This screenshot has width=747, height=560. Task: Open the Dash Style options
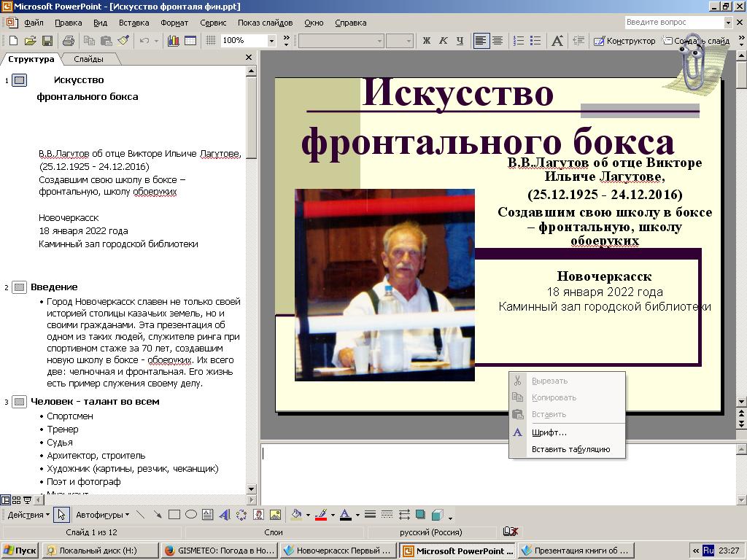(387, 515)
